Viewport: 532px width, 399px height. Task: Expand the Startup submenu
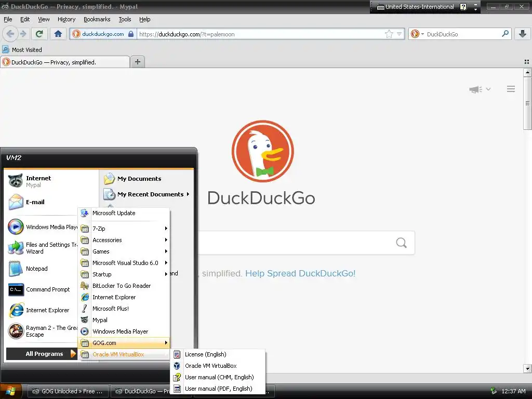pyautogui.click(x=124, y=274)
